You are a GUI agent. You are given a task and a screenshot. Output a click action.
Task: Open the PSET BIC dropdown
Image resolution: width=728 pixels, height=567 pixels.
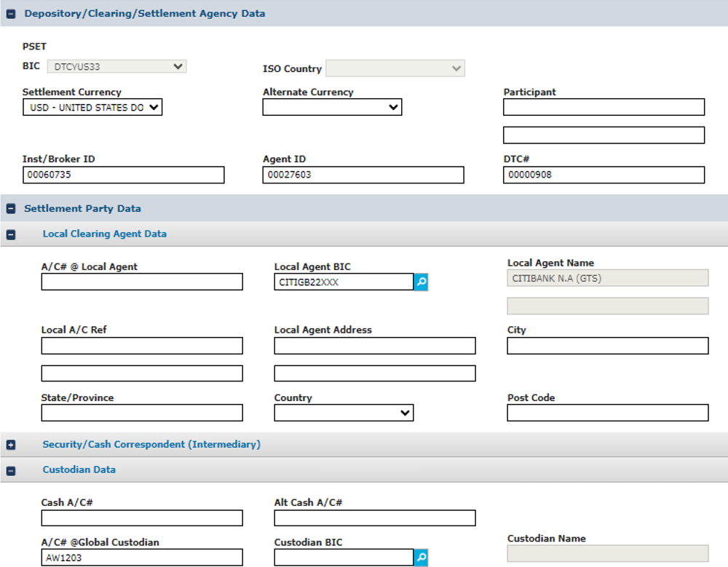[116, 67]
